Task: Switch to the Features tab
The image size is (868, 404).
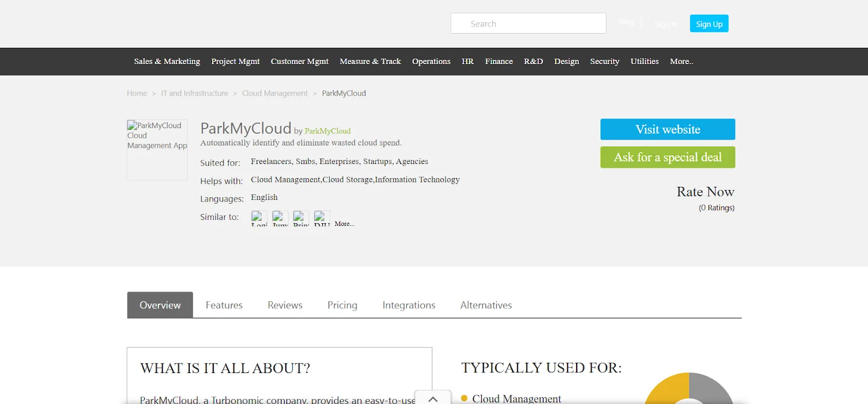Action: (x=224, y=305)
